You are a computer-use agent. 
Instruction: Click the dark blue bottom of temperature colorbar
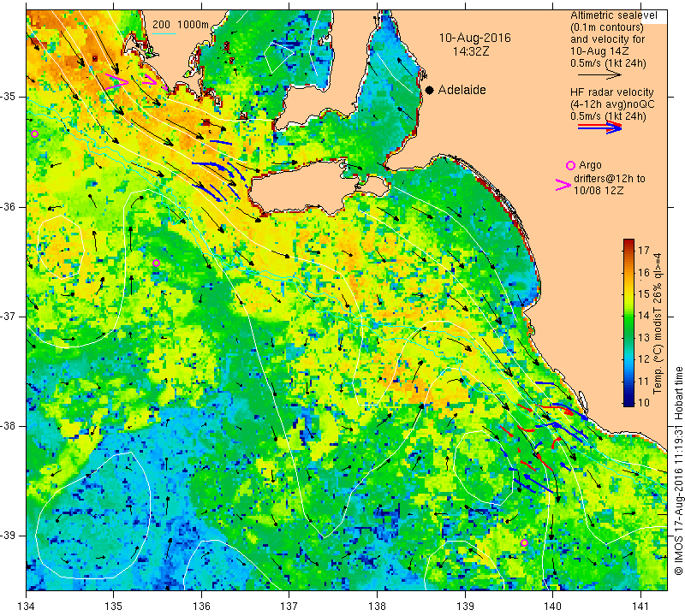[x=628, y=403]
